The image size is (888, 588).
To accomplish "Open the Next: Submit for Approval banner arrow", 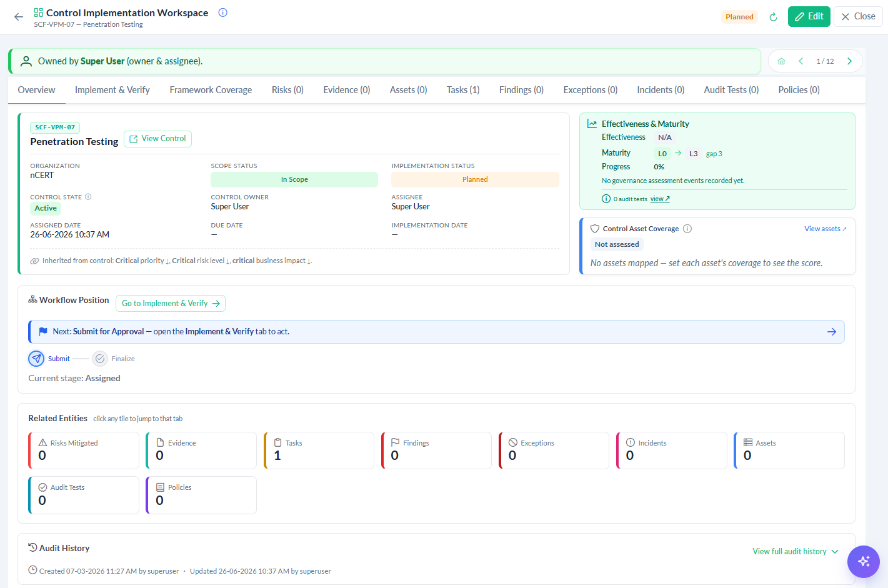I will (x=832, y=332).
